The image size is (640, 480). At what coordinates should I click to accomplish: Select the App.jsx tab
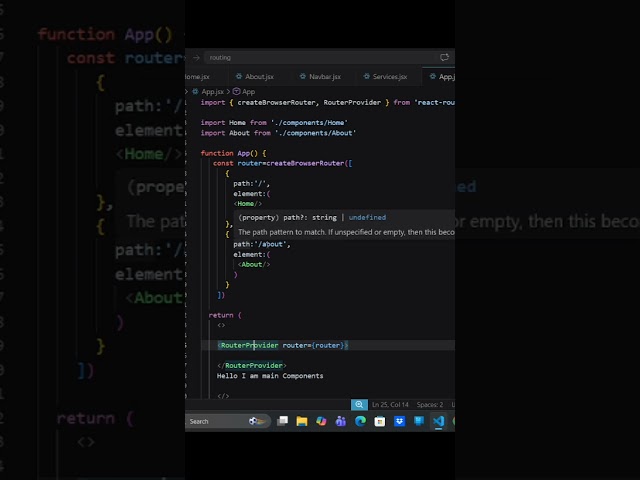coord(441,77)
